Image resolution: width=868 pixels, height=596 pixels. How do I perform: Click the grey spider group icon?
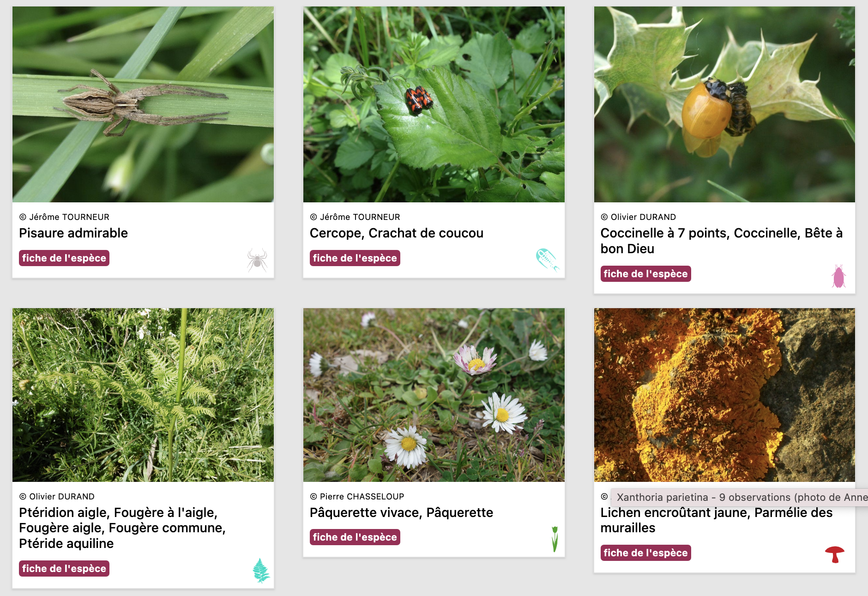pyautogui.click(x=257, y=260)
